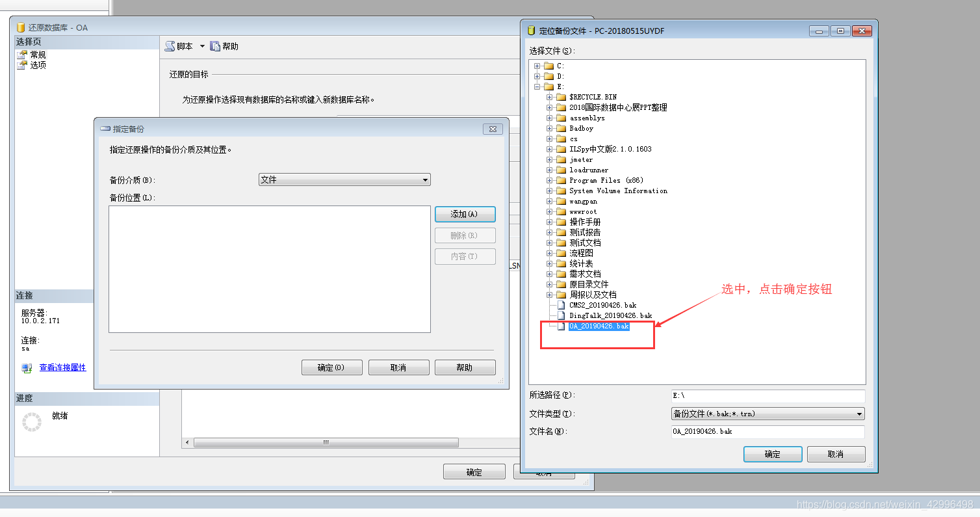The height and width of the screenshot is (517, 980).
Task: Click 确定(O) in 指定备份 dialog
Action: [331, 367]
